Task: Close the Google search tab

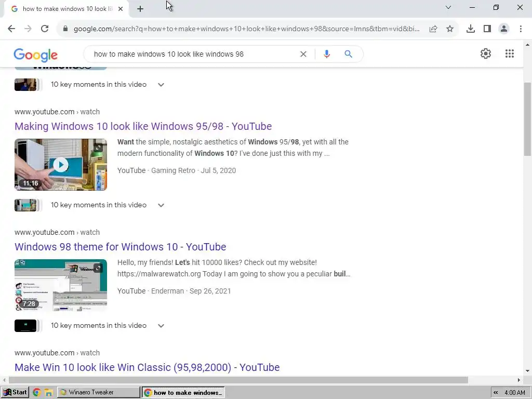Action: [121, 9]
